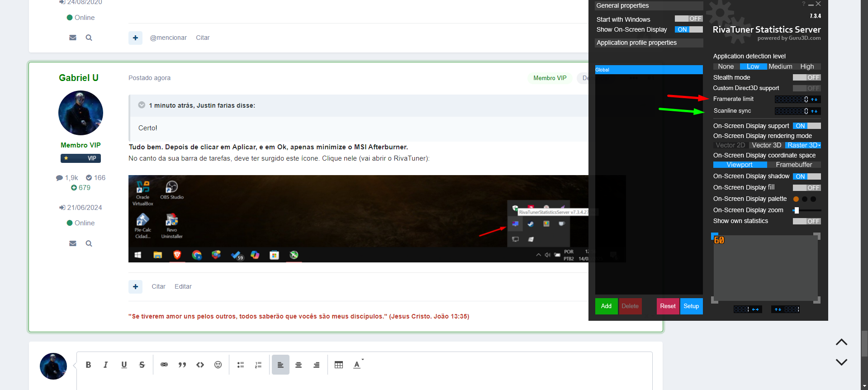Insert a bulleted list in editor

[x=241, y=365]
